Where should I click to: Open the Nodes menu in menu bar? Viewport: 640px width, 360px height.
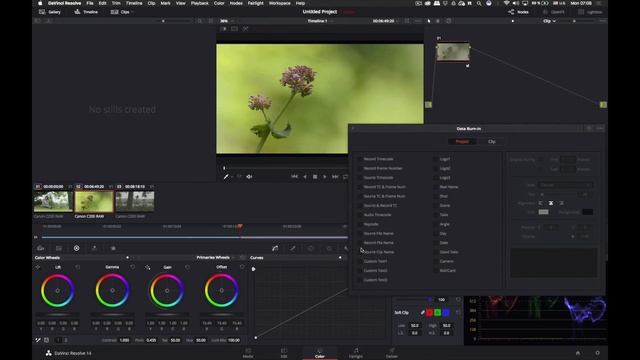coord(236,3)
